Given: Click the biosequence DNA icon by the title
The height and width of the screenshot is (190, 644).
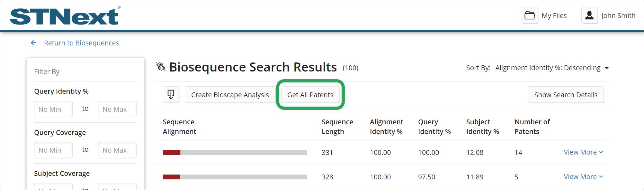Looking at the screenshot, I should click(x=161, y=67).
